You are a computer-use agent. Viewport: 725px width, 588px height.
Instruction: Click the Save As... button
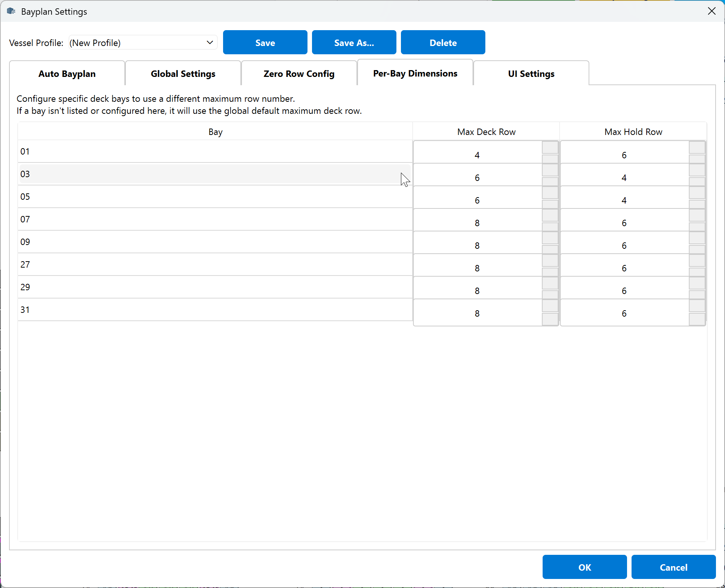[x=354, y=43]
